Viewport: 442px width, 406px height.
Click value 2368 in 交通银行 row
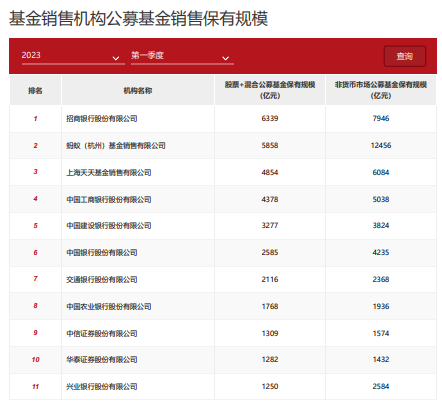pos(381,279)
